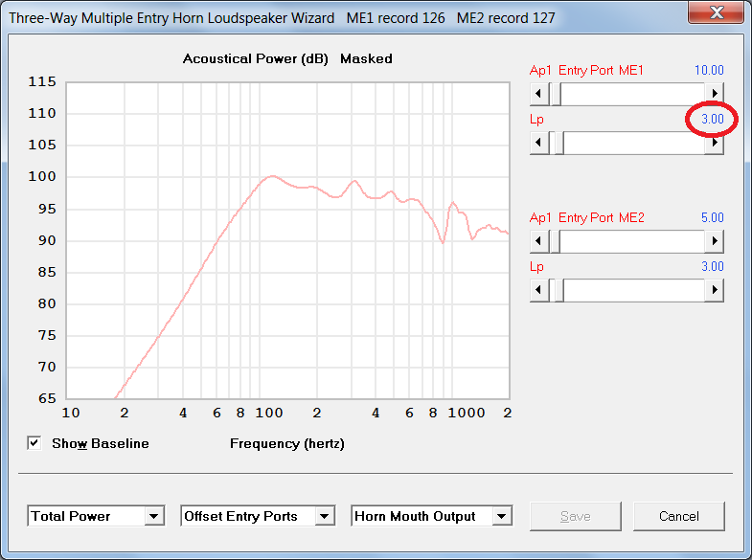Click the Ap1 Entry Port ME1 label
Screen dimensions: 752x560
pyautogui.click(x=586, y=71)
